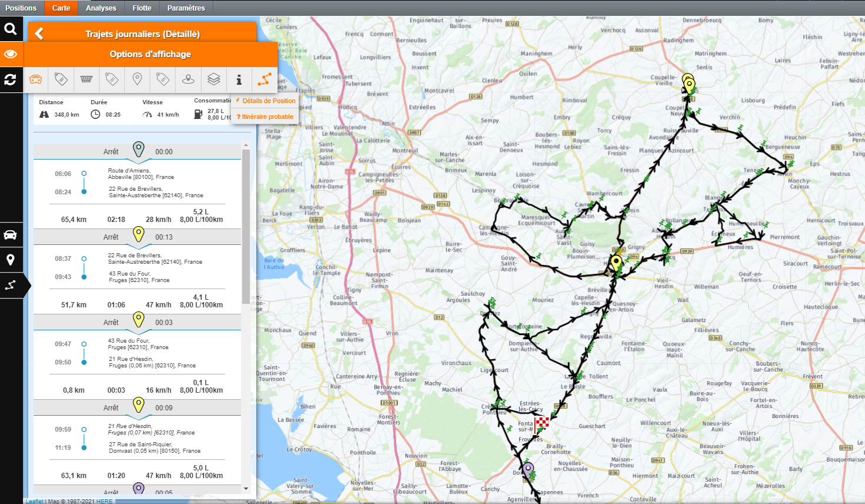This screenshot has height=504, width=865.
Task: Click the trips list scrollbar thumb
Action: pyautogui.click(x=246, y=226)
